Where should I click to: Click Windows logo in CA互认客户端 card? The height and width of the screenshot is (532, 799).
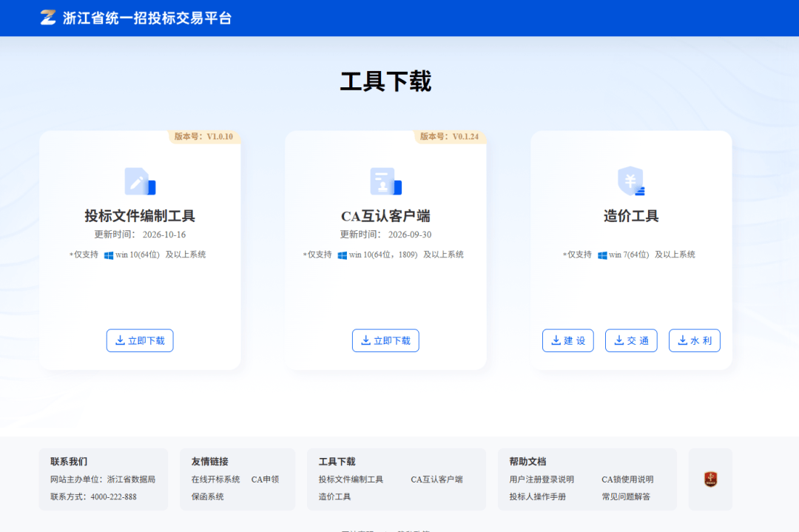(343, 255)
